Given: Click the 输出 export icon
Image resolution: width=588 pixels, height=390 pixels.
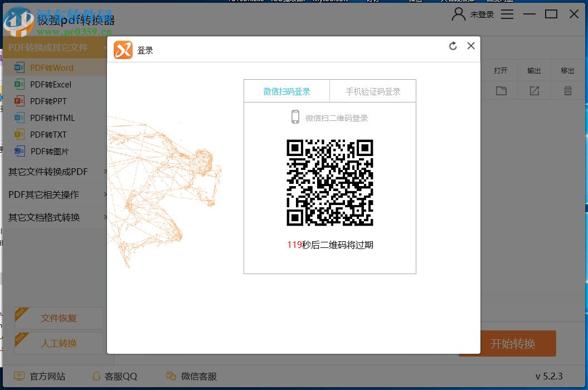Looking at the screenshot, I should coord(534,90).
